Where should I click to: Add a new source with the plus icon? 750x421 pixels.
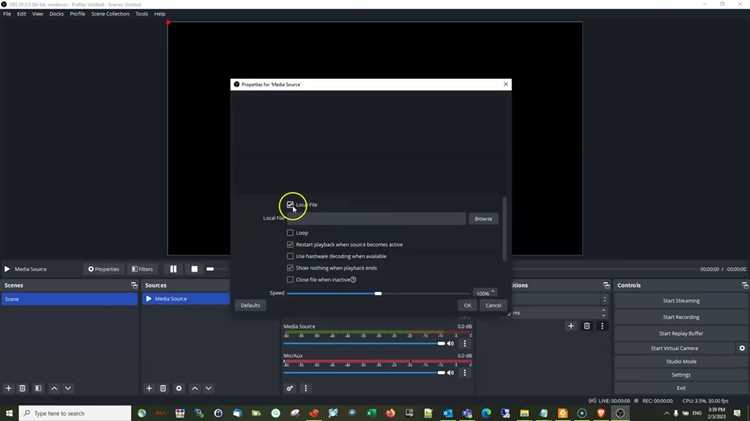point(149,388)
